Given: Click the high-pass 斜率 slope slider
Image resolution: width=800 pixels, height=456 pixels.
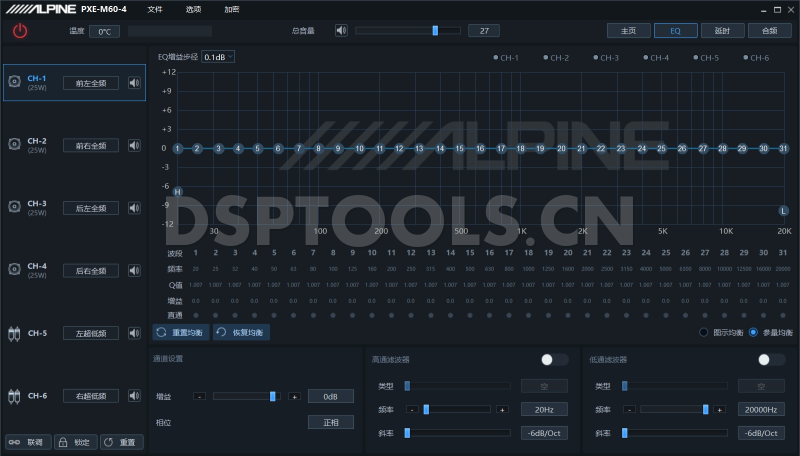Looking at the screenshot, I should click(458, 433).
